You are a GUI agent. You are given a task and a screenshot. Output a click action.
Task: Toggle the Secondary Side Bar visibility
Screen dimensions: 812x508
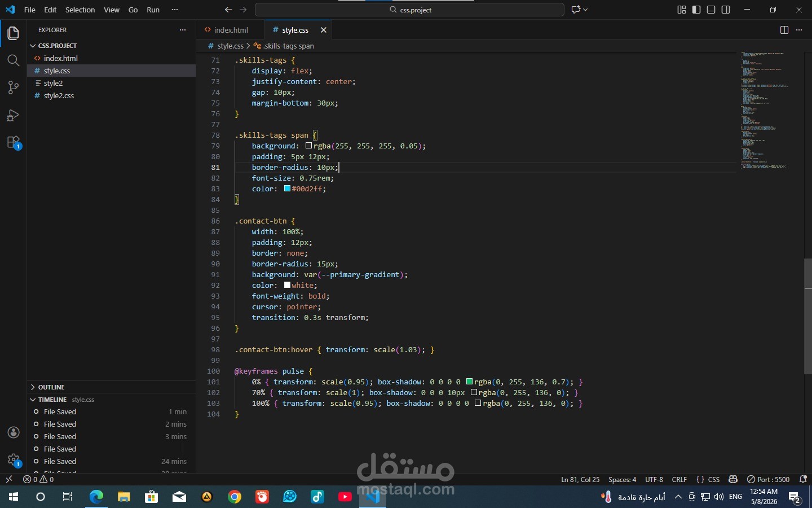click(x=726, y=10)
